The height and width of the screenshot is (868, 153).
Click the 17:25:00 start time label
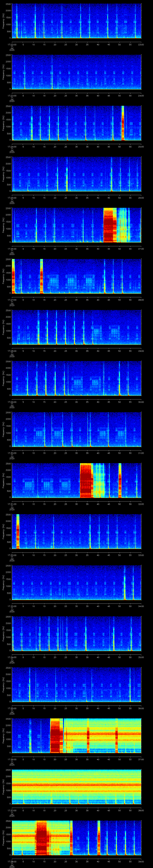12,198
